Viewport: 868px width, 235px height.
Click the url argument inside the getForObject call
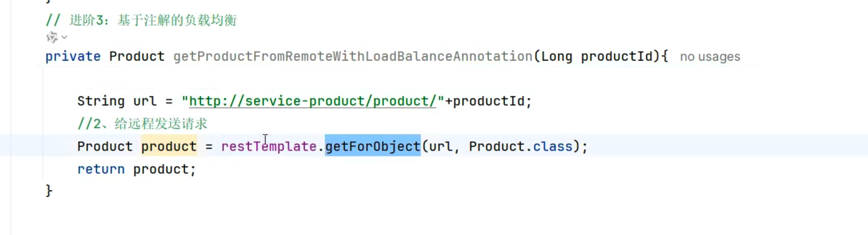pos(440,146)
